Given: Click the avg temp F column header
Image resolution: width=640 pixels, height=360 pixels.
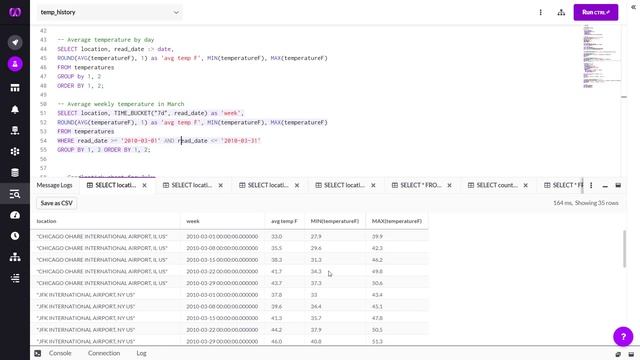Looking at the screenshot, I should point(284,221).
